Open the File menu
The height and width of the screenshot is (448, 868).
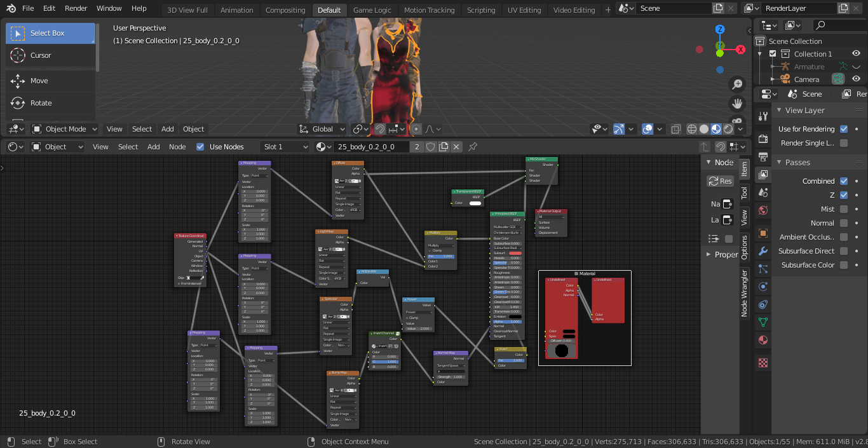(28, 8)
